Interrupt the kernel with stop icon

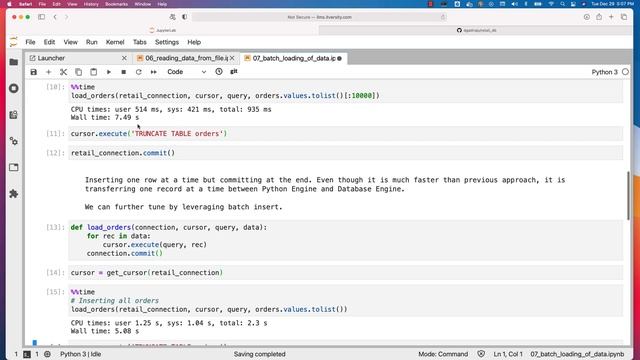tap(124, 72)
